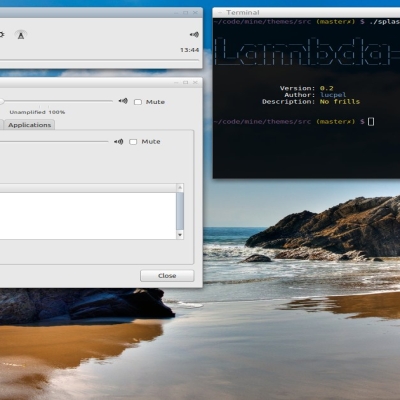Click the scroll down arrow of the list box

coord(180,235)
